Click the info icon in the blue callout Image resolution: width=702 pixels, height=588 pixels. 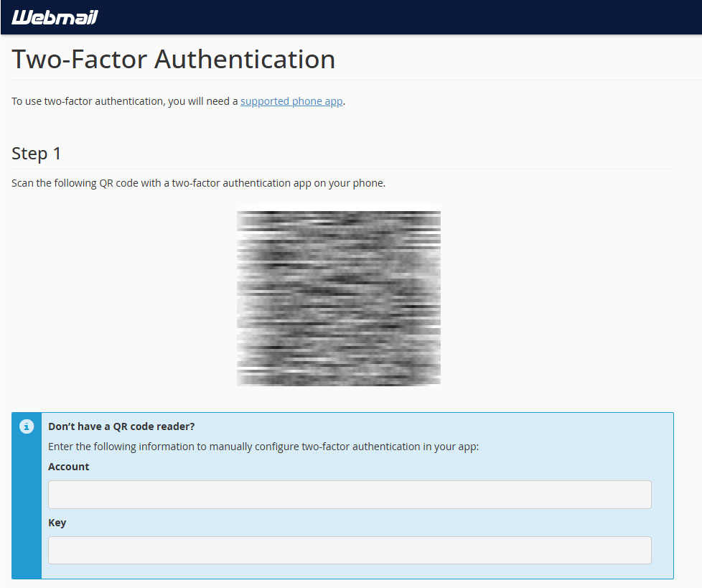tap(27, 426)
